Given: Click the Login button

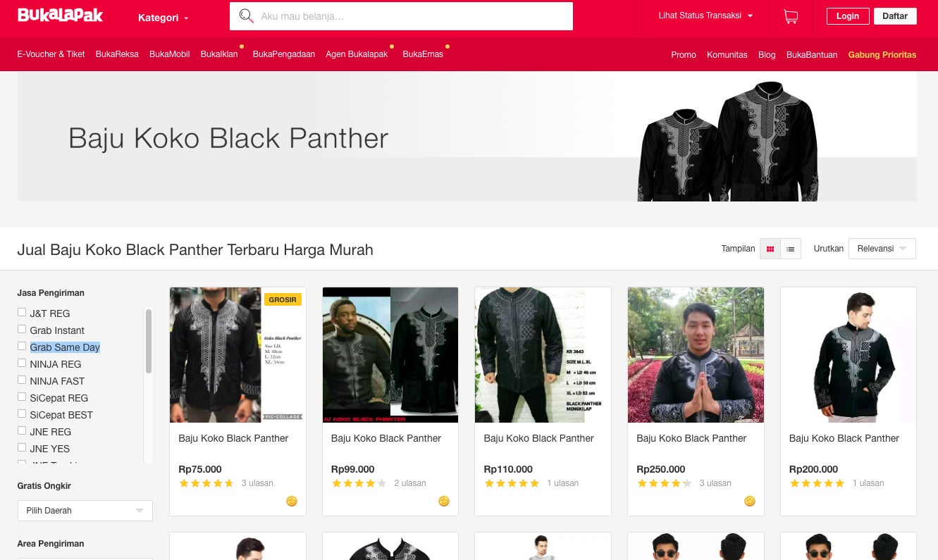Looking at the screenshot, I should click(x=848, y=16).
